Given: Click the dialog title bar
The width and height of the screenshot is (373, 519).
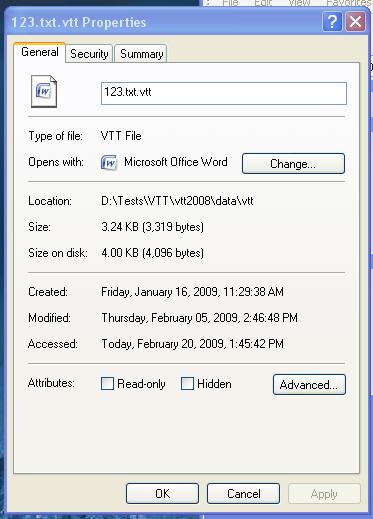Looking at the screenshot, I should coord(165,22).
